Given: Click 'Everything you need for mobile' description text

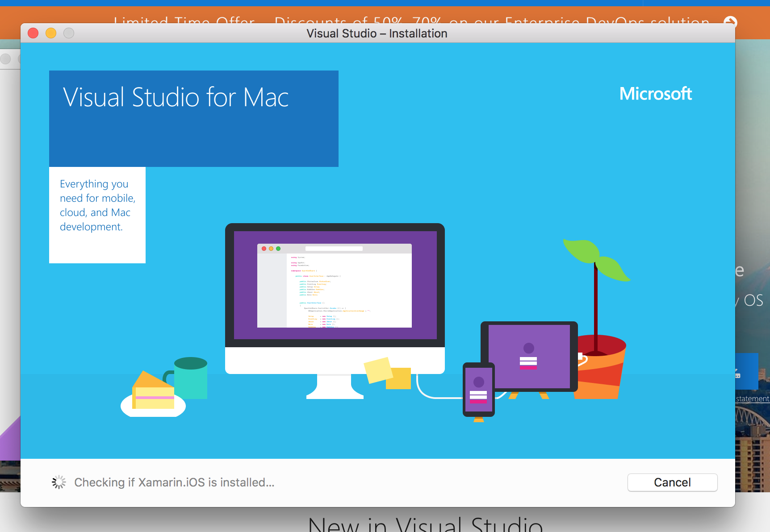Looking at the screenshot, I should tap(97, 205).
